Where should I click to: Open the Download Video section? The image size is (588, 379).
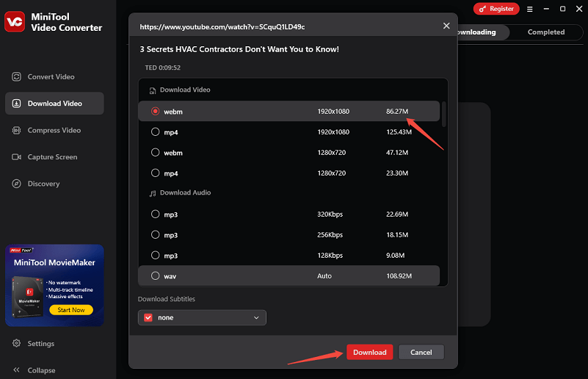[x=55, y=103]
